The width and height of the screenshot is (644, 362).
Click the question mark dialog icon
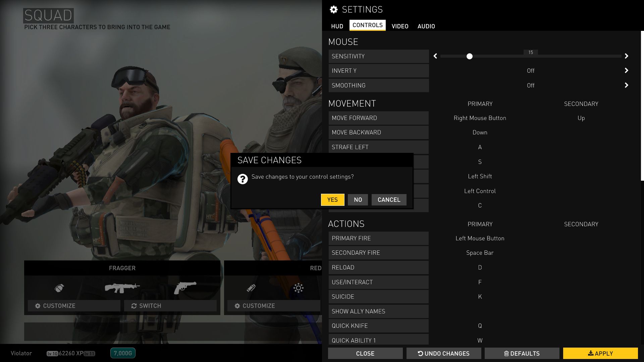(243, 179)
